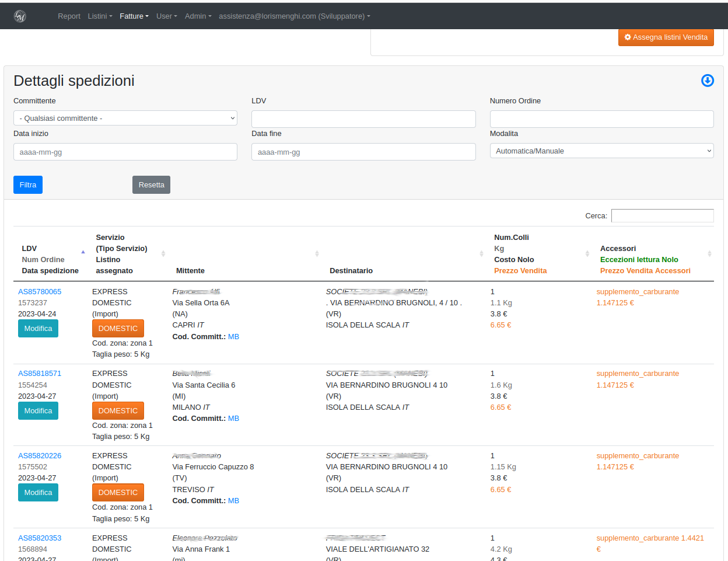728x561 pixels.
Task: Open shipment link AS85780065
Action: (40, 292)
